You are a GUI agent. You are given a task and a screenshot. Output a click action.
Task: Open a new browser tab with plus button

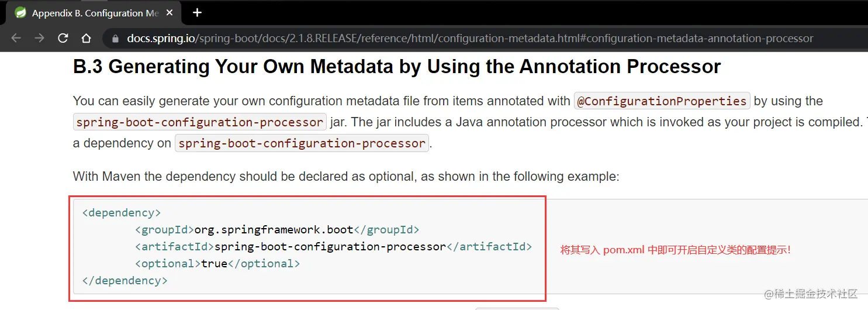[x=197, y=13]
